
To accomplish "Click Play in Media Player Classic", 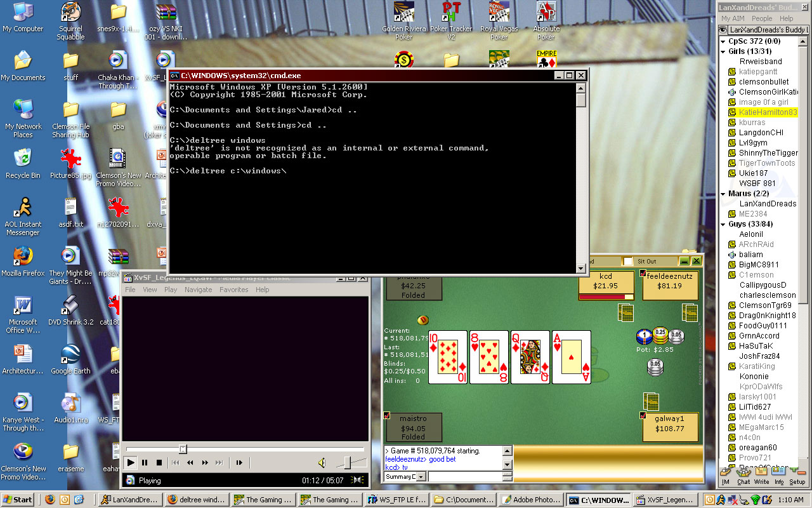I will point(131,463).
